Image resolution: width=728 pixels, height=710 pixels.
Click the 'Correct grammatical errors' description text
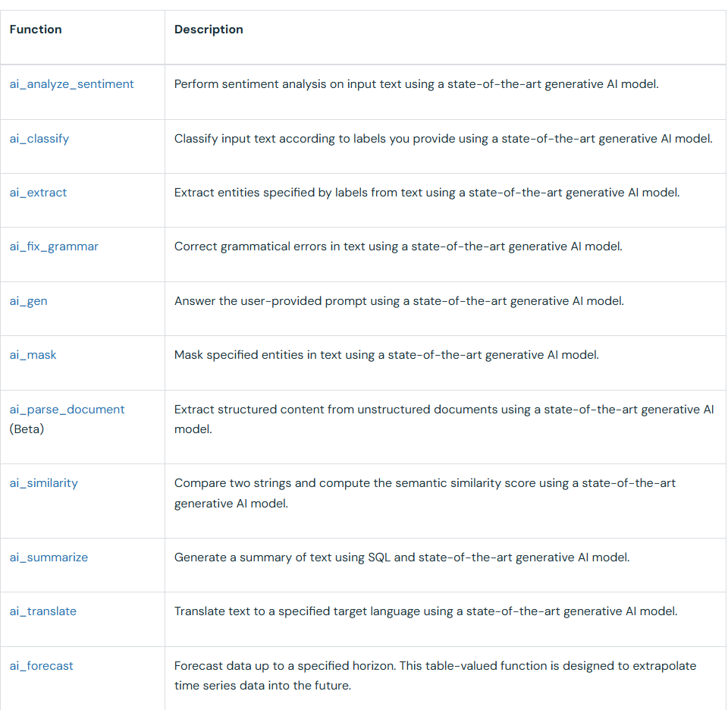coord(398,247)
